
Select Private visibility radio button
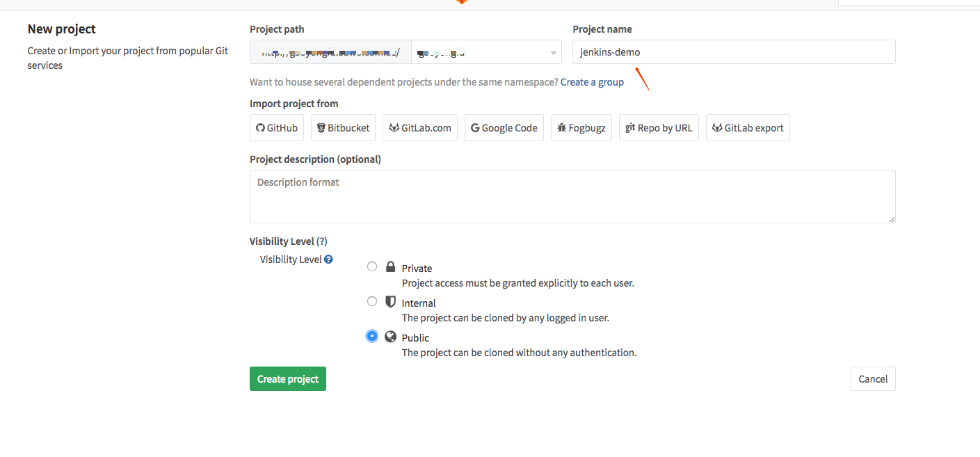(x=372, y=266)
